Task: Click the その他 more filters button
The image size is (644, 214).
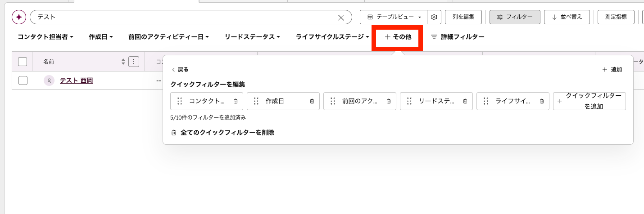Action: [398, 37]
